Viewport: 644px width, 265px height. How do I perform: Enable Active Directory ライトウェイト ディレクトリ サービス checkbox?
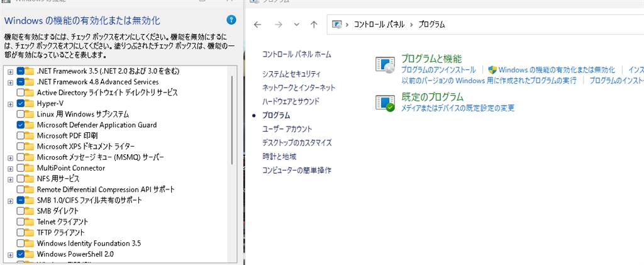click(20, 93)
